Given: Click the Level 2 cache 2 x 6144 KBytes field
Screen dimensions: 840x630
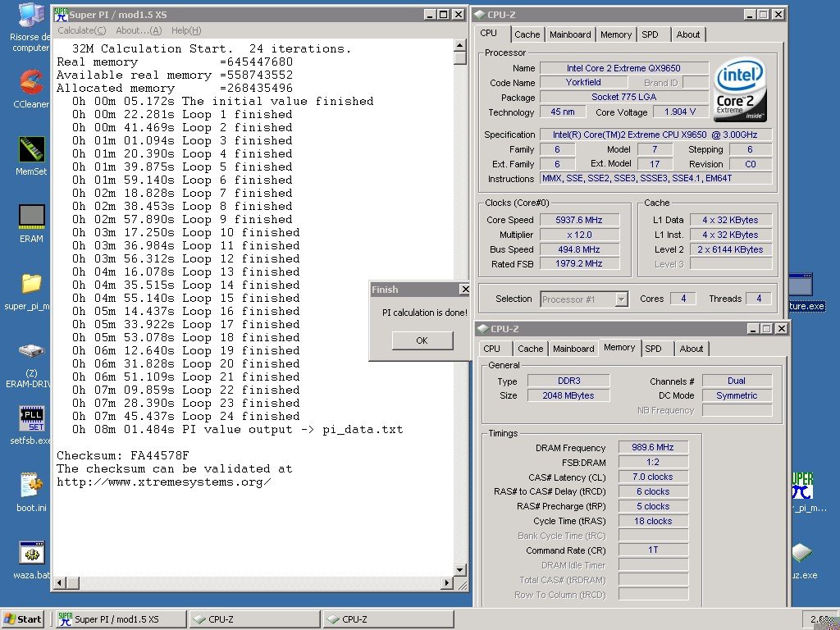Looking at the screenshot, I should point(731,249).
